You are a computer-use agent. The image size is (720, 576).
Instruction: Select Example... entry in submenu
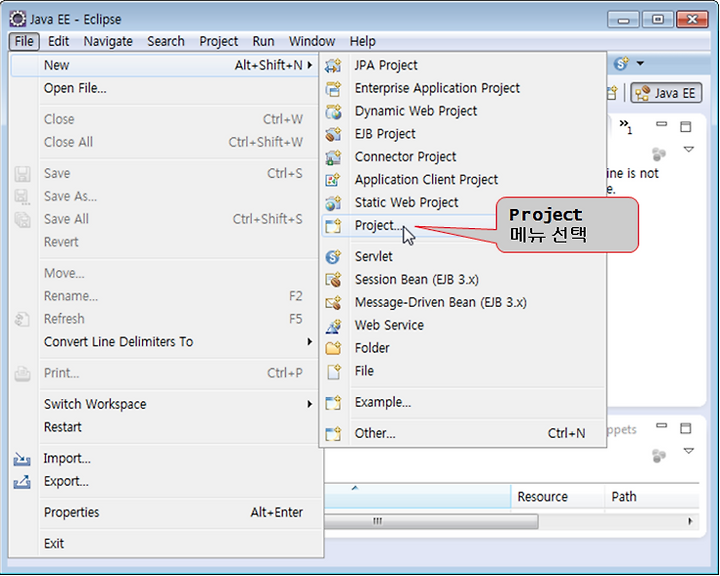tap(463, 402)
